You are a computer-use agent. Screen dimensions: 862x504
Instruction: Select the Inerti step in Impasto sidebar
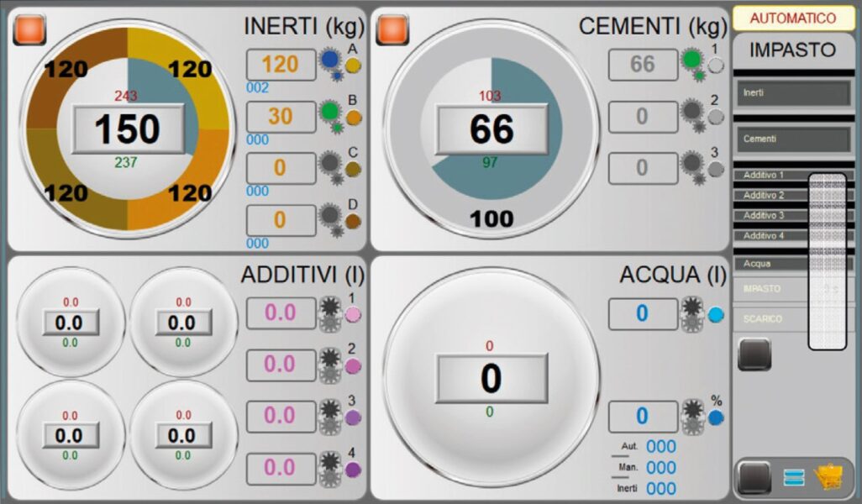pos(794,93)
